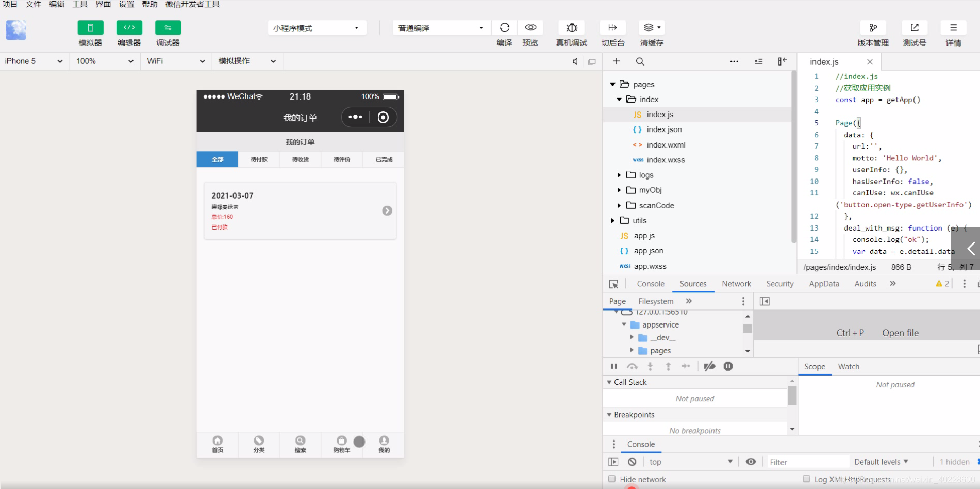
Task: Open the mini program mode (小程序模式) dropdown
Action: [x=317, y=28]
